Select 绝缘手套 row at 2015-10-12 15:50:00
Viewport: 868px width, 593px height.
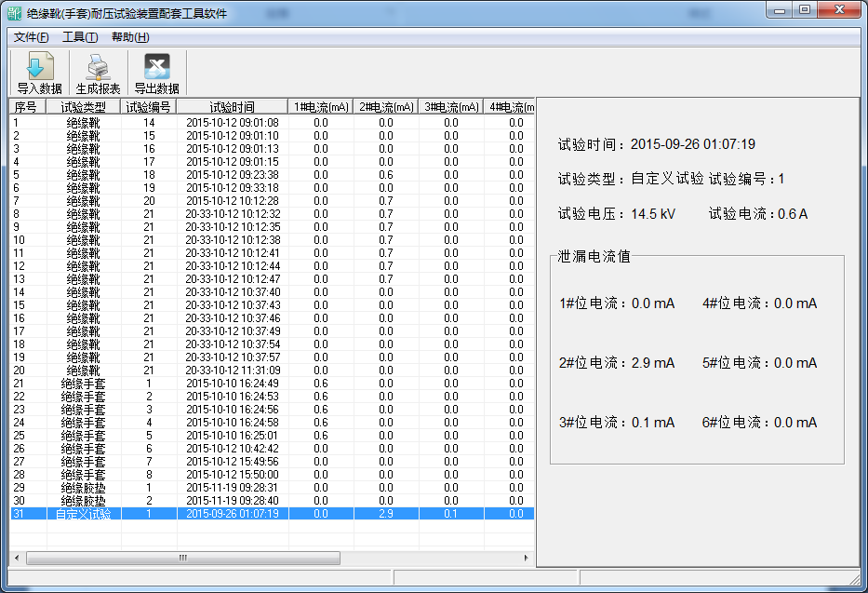click(x=272, y=475)
